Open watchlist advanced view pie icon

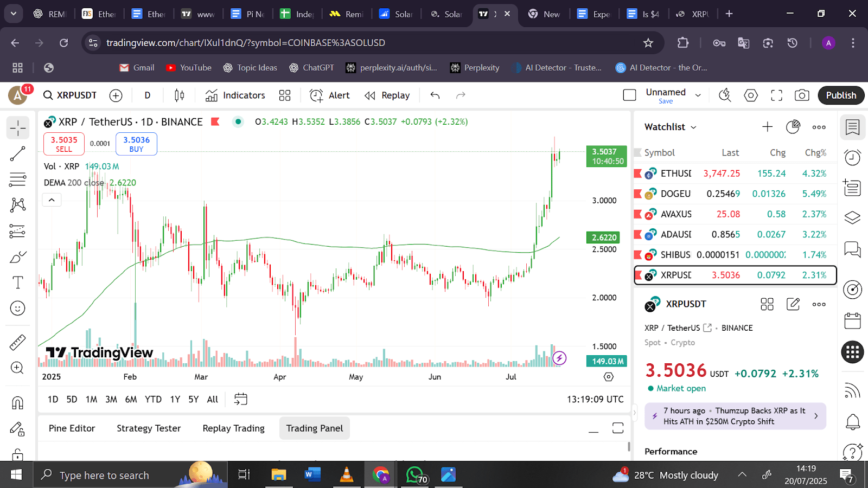point(793,127)
